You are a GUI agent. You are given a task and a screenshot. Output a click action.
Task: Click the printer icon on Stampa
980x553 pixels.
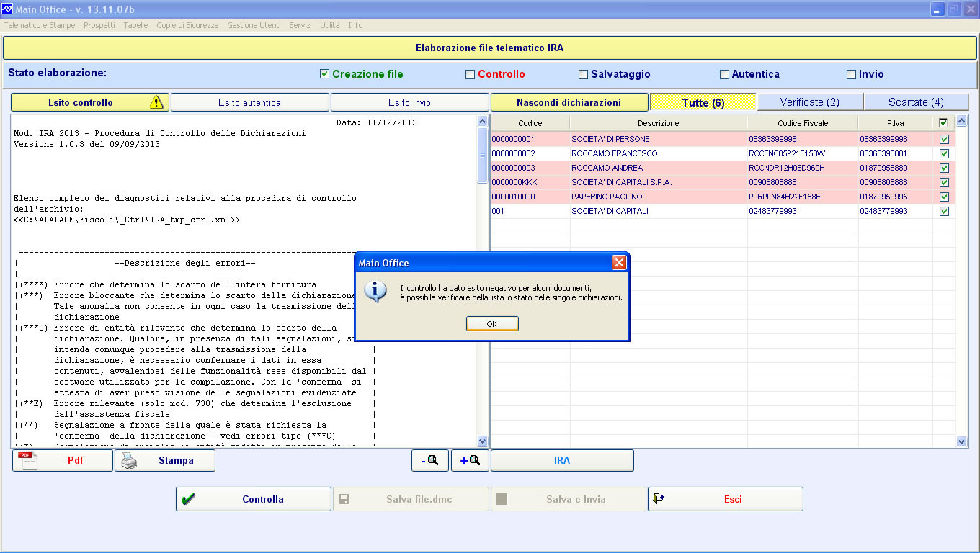tap(128, 461)
